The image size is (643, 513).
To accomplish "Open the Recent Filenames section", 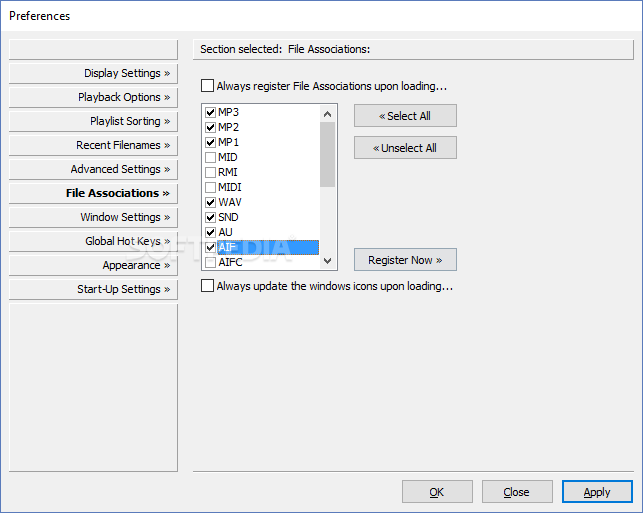I will [x=93, y=145].
